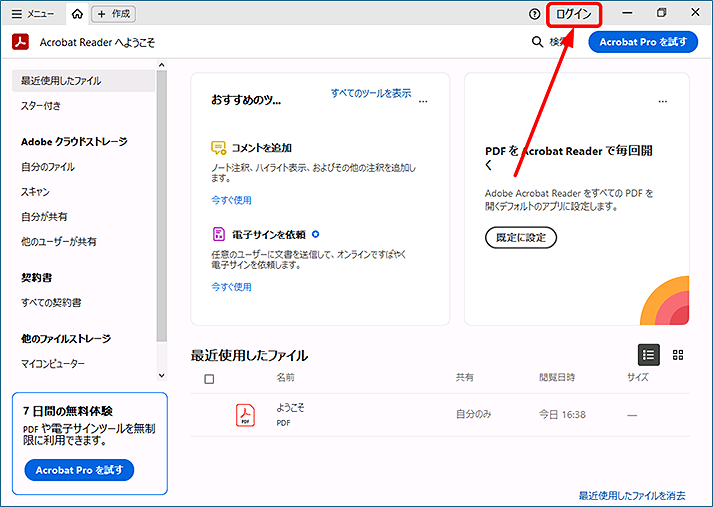Open 他のユーザーが共有 in the sidebar
Screen dimensions: 713x507
[x=59, y=241]
